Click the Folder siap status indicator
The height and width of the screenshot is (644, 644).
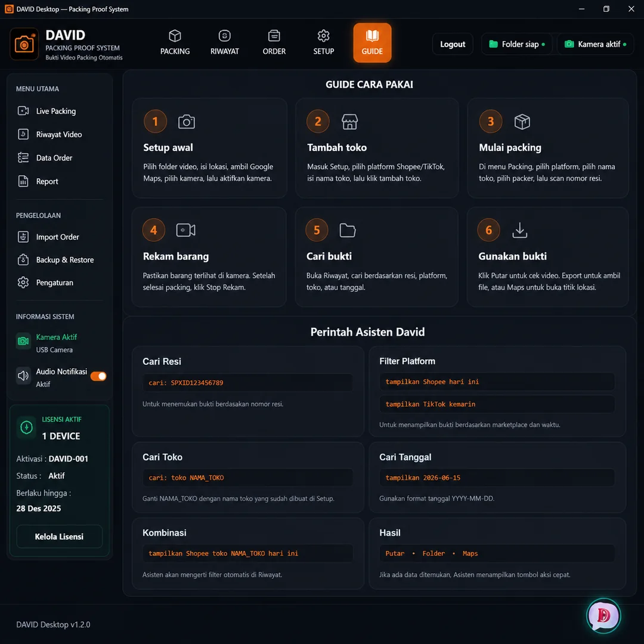516,44
